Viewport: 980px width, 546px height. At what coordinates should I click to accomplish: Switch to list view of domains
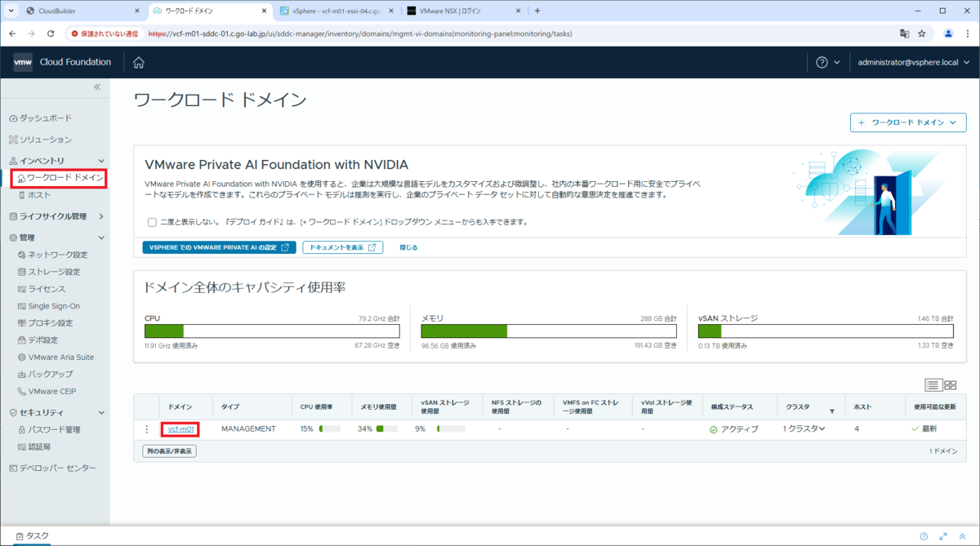pyautogui.click(x=933, y=384)
